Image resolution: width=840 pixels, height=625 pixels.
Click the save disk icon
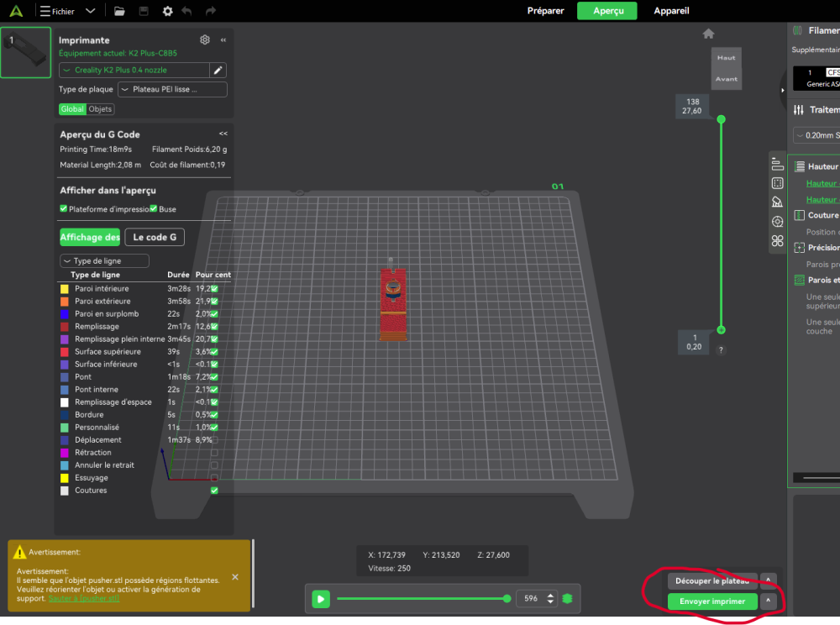point(144,11)
